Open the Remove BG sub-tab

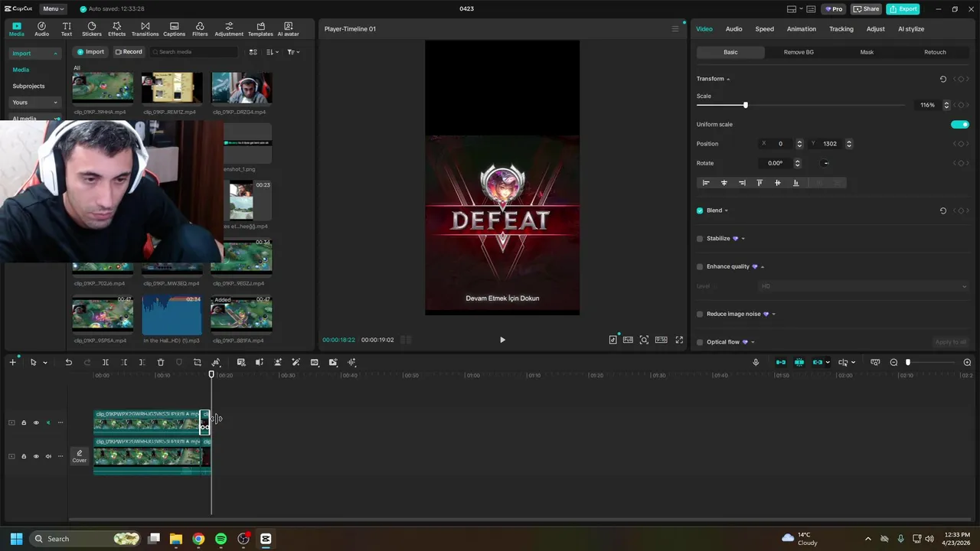(799, 52)
